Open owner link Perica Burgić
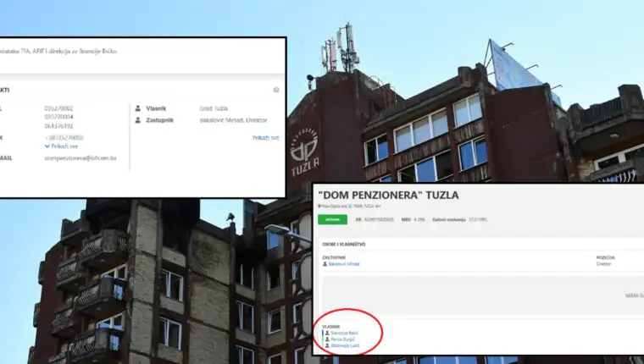The height and width of the screenshot is (364, 644). (x=343, y=339)
